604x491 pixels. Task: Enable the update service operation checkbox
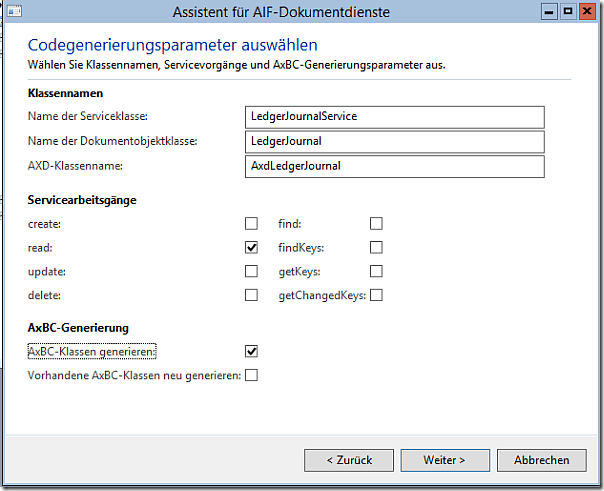click(x=251, y=271)
